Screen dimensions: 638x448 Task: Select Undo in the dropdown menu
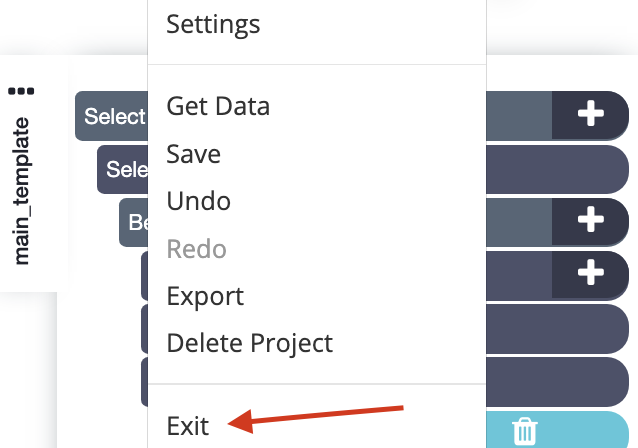tap(199, 201)
